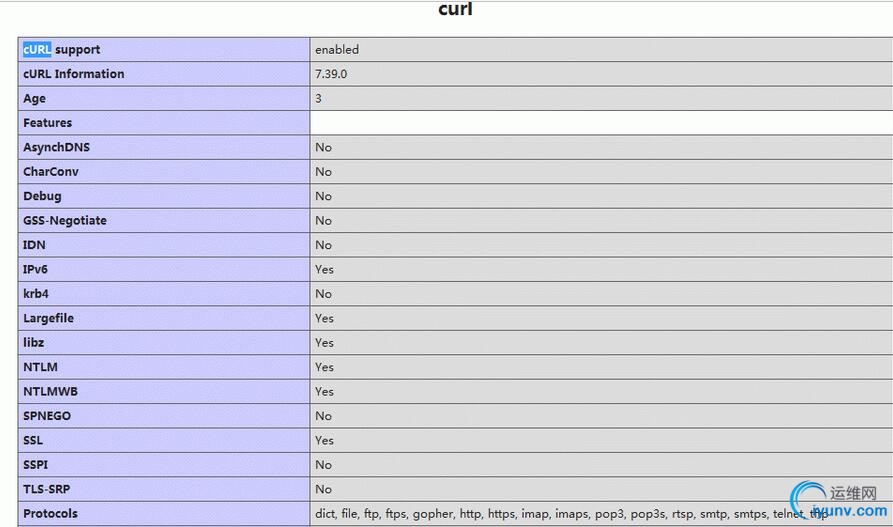Image resolution: width=893 pixels, height=527 pixels.
Task: Click the Yes value beside libz
Action: [x=324, y=343]
